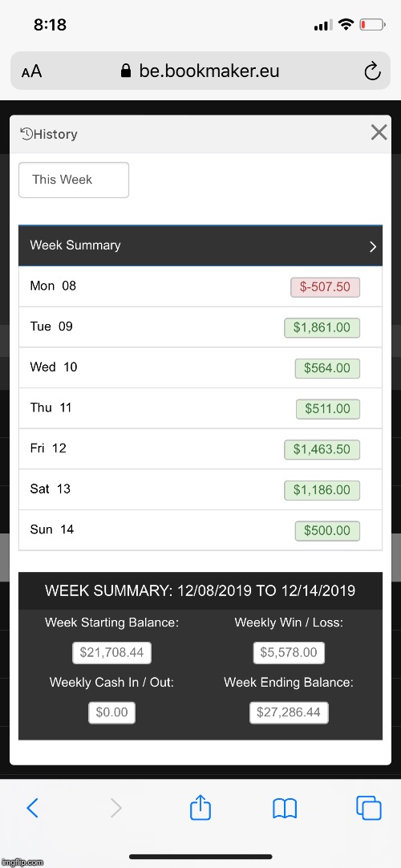Click the Week Ending Balance $27,286.44 field

(289, 712)
